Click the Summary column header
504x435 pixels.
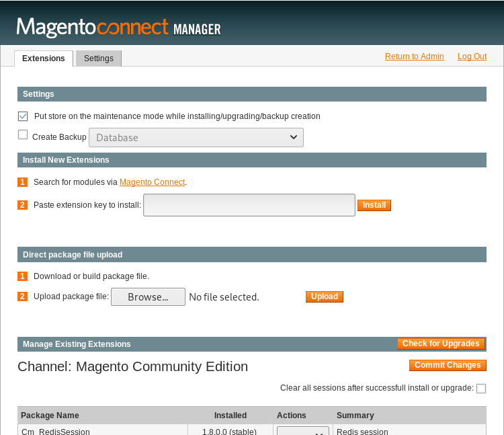(x=355, y=416)
